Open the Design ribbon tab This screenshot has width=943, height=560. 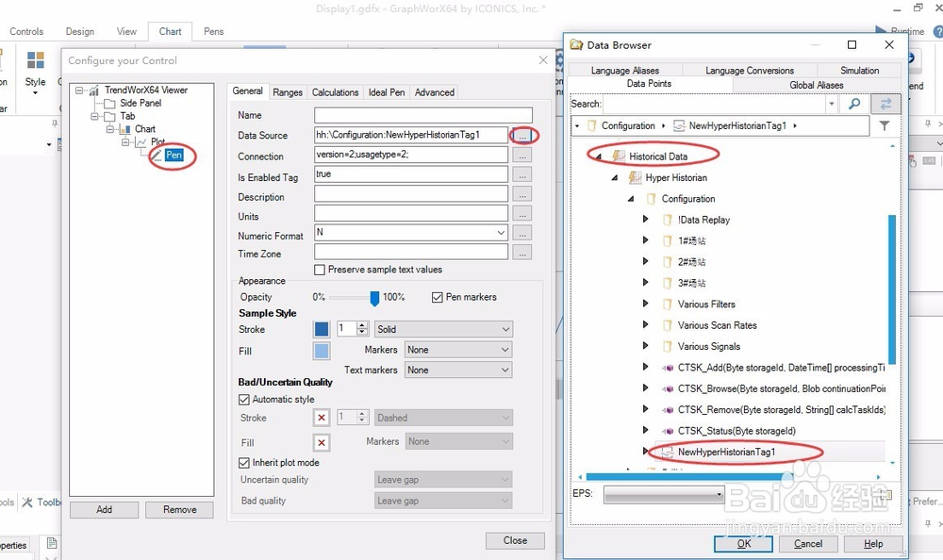point(80,31)
